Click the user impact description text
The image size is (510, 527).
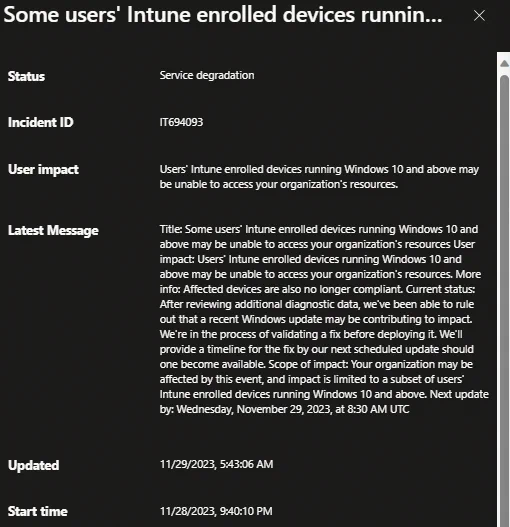pos(319,177)
